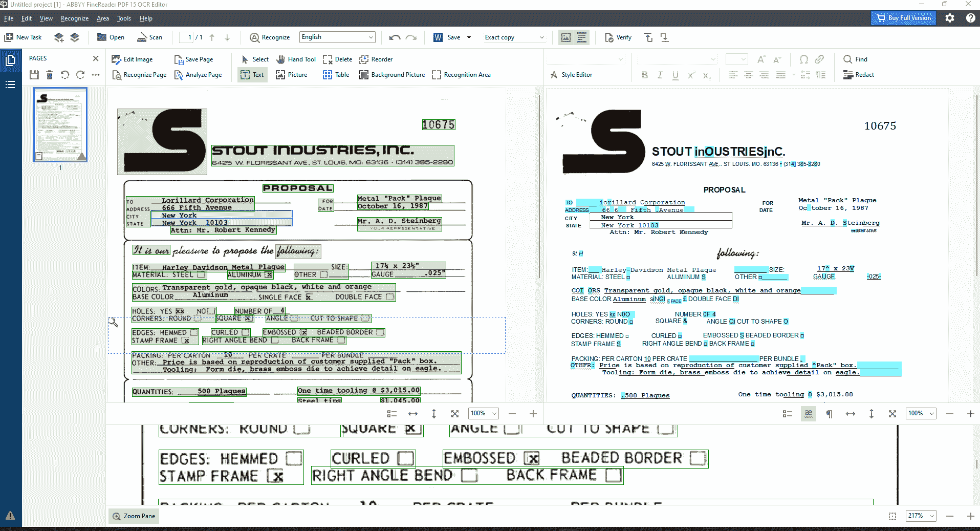Screen dimensions: 980x531
Task: Open the Recognize menu
Action: (x=74, y=18)
